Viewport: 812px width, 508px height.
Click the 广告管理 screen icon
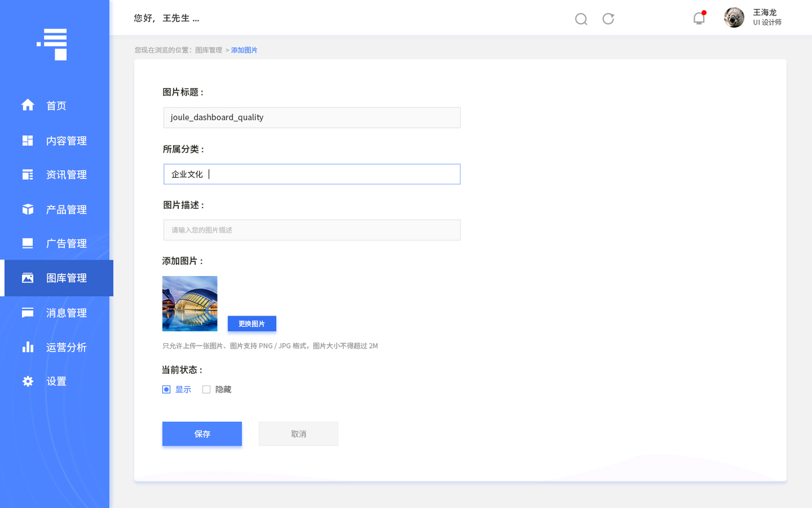coord(27,243)
